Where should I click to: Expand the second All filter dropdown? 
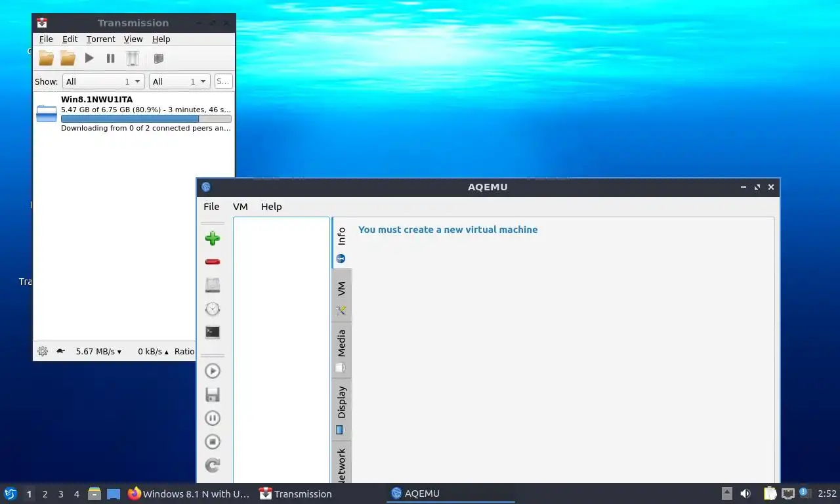pos(179,81)
